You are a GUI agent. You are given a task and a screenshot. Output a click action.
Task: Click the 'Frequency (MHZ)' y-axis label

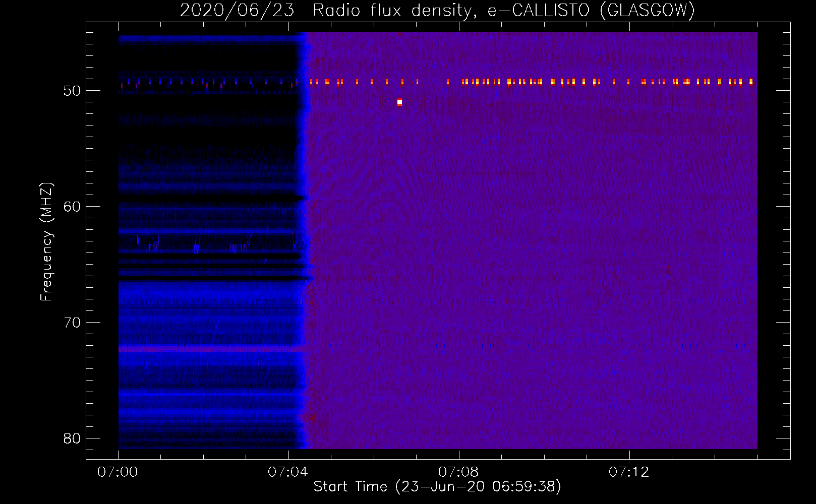(x=46, y=242)
